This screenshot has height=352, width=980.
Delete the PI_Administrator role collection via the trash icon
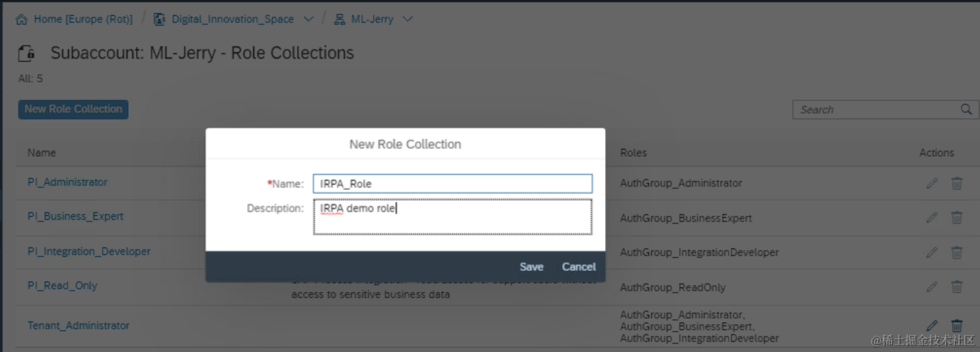[957, 183]
